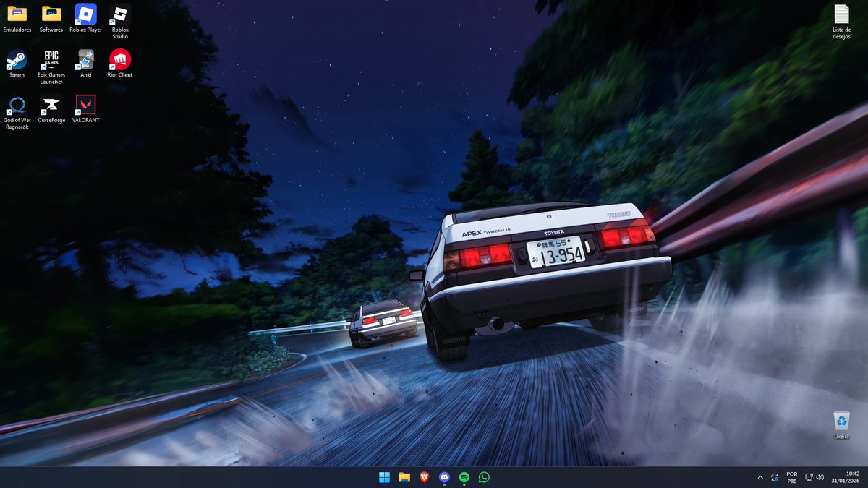Image resolution: width=868 pixels, height=488 pixels.
Task: Select the Lista de desejos text file
Action: tap(841, 22)
